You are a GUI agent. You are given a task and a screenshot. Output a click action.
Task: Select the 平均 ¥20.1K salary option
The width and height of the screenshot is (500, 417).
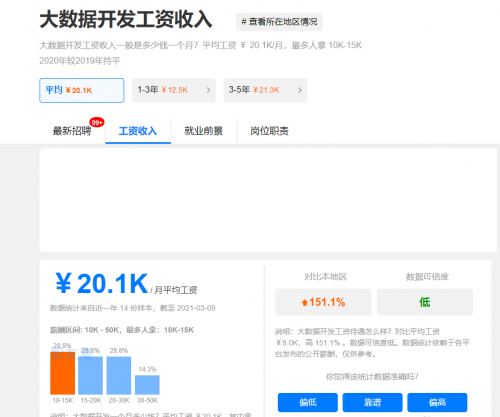click(82, 90)
